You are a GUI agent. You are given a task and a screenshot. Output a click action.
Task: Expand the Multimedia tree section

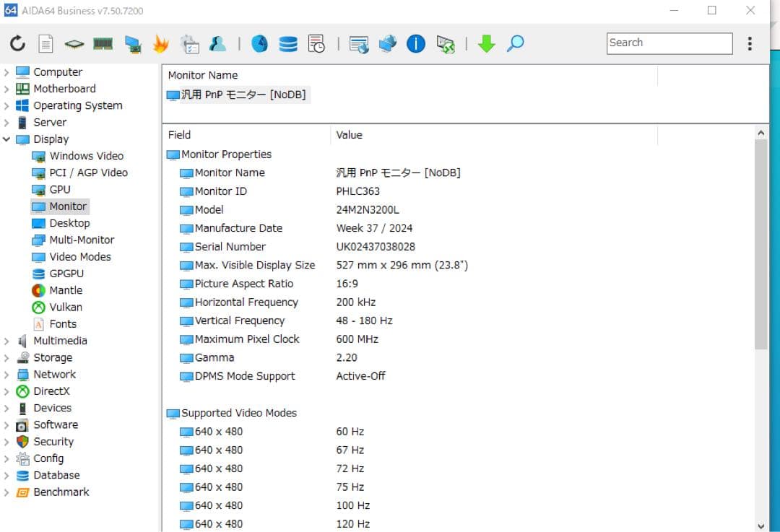(7, 340)
